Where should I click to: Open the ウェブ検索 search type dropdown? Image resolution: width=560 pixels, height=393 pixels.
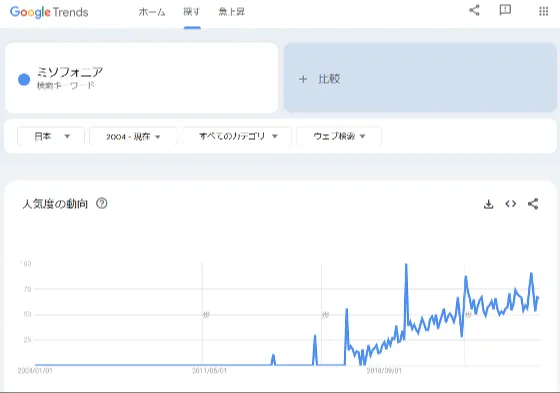pyautogui.click(x=339, y=136)
